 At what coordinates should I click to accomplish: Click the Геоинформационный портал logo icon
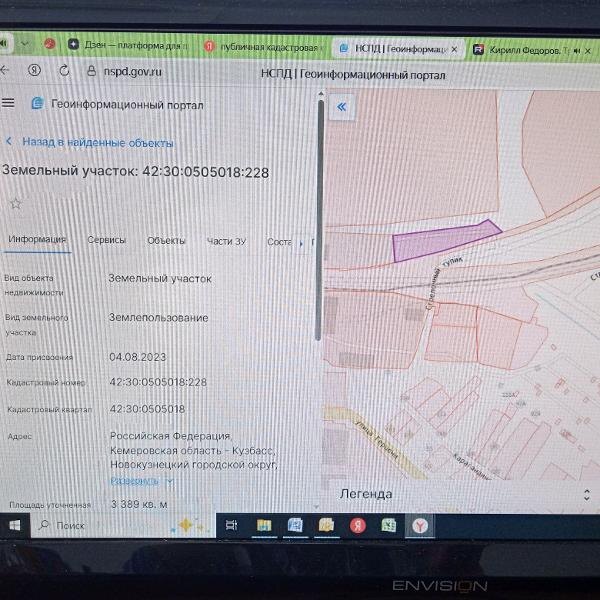[38, 103]
